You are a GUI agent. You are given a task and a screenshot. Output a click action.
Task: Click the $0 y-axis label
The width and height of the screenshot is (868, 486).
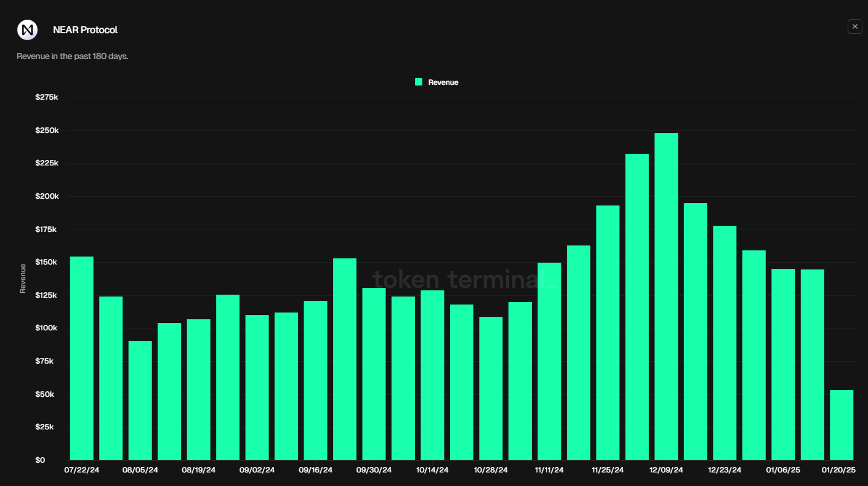tap(40, 460)
